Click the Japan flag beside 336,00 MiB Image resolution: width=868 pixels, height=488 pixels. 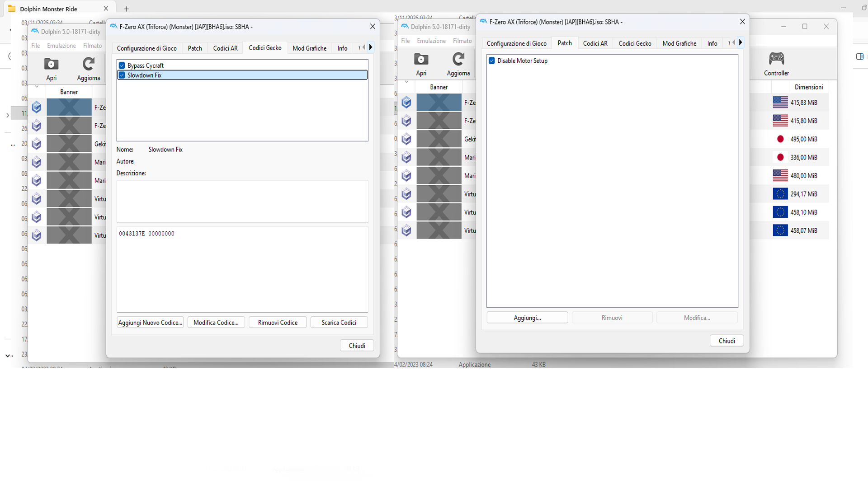pyautogui.click(x=780, y=157)
